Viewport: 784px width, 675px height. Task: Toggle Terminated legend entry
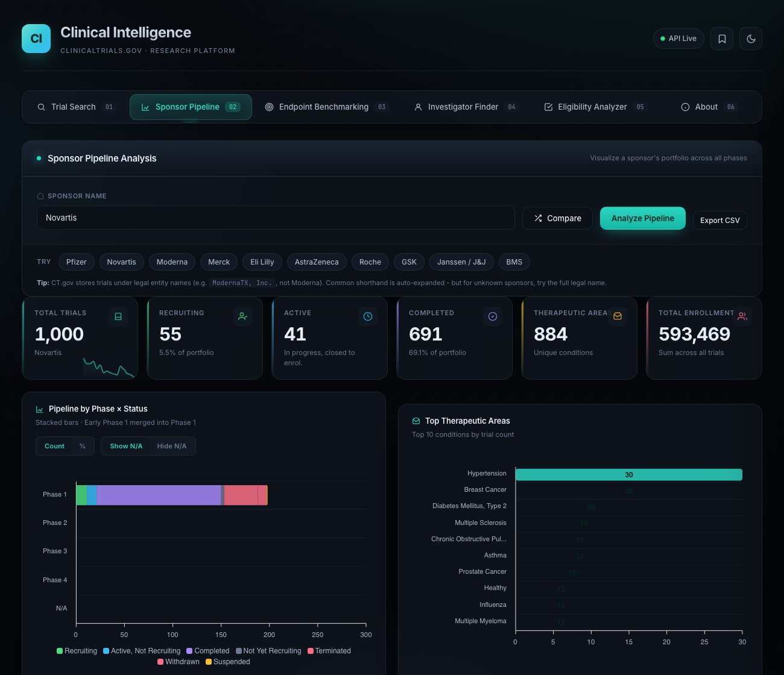[329, 651]
